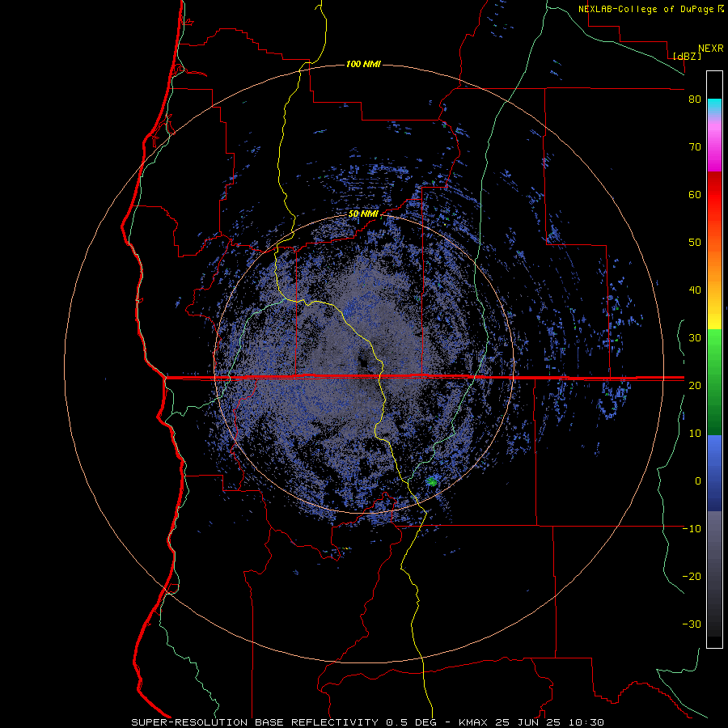Click the Super-Resolution Base Reflectivity caption
Viewport: 728px width, 728px height.
coord(368,722)
